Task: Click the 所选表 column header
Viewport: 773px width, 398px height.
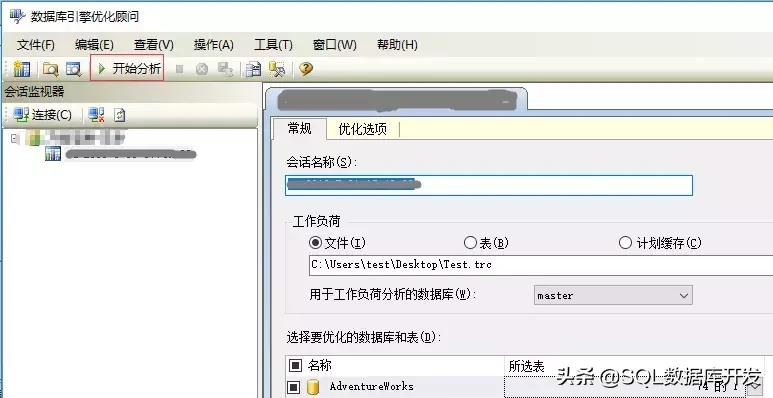Action: [526, 366]
